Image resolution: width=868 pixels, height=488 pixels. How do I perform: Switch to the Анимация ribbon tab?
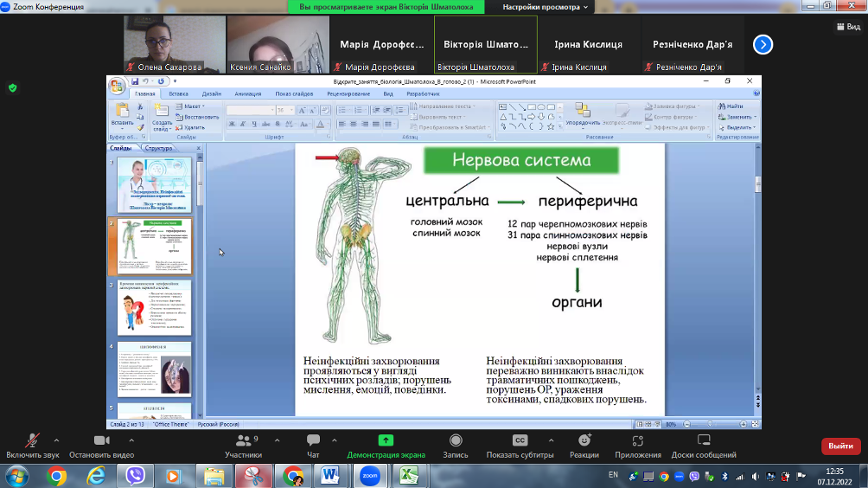(x=247, y=93)
